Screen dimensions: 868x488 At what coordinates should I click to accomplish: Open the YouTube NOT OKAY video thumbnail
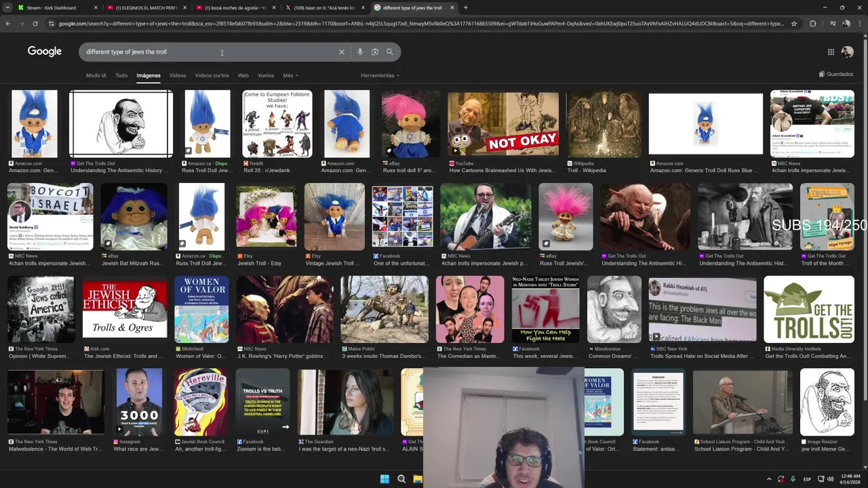click(x=503, y=124)
